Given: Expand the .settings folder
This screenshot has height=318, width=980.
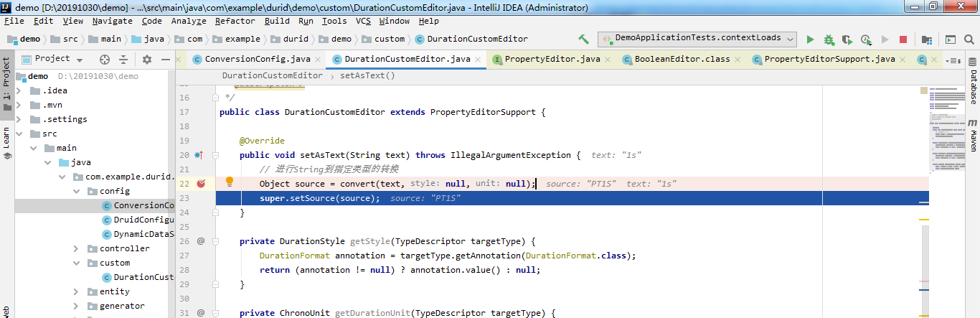Looking at the screenshot, I should coord(20,119).
